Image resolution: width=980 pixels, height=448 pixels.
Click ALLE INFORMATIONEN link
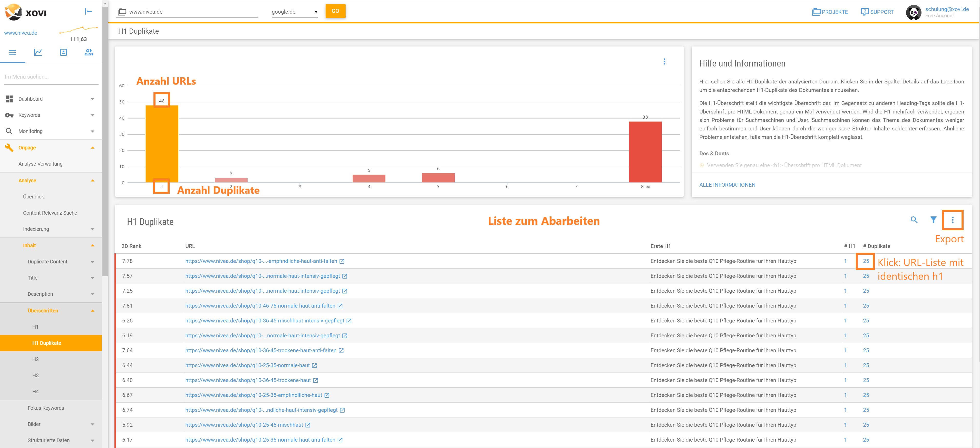[727, 185]
